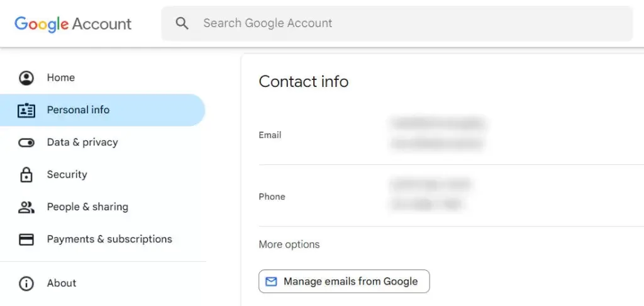Click the Payments & subscriptions card icon

pyautogui.click(x=26, y=239)
